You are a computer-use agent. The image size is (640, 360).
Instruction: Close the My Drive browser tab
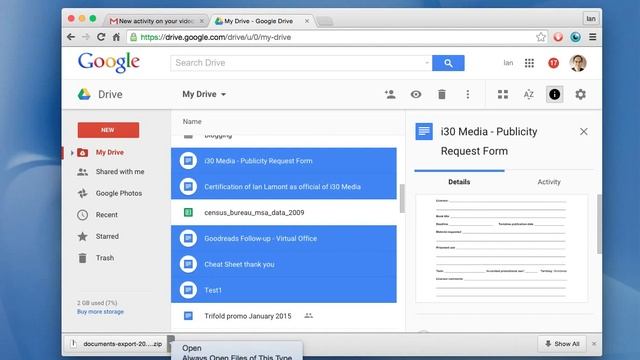(x=307, y=21)
